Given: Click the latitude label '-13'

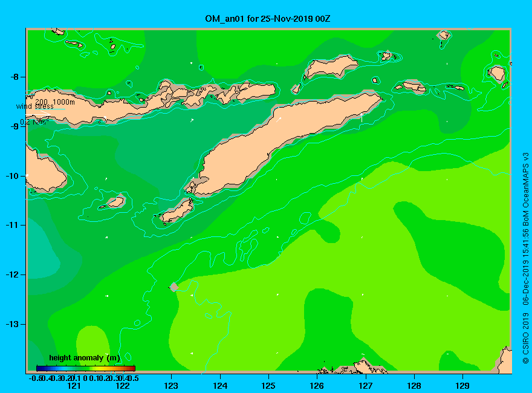Looking at the screenshot, I should 13,324.
